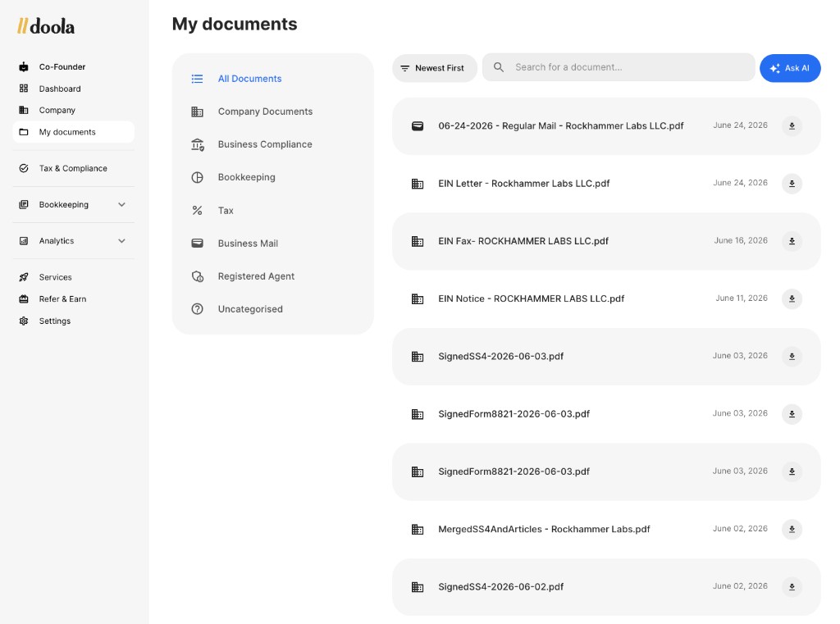
Task: Open EIN Letter - Rockhammer Labs LLC.pdf
Action: click(524, 184)
